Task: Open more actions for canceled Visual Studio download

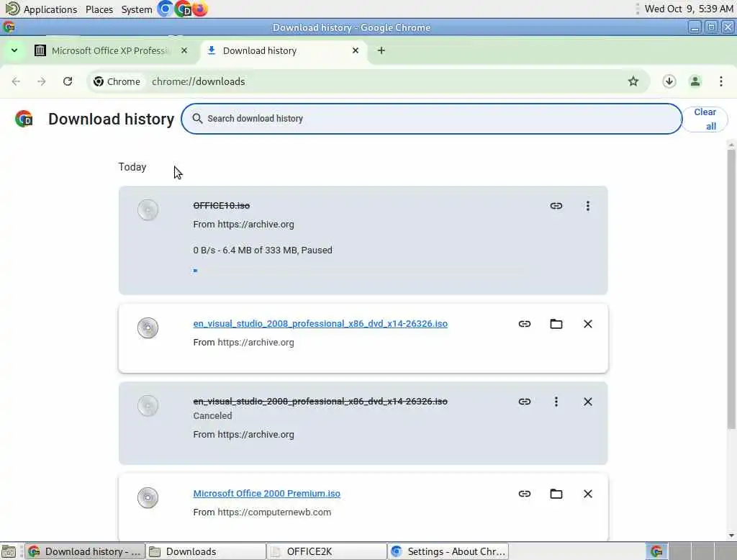Action: point(556,402)
